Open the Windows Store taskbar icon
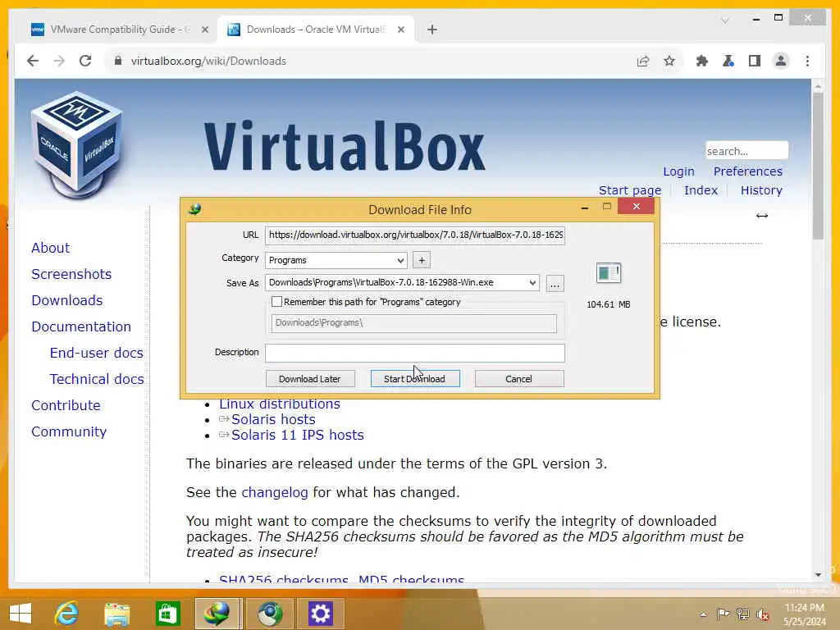 [x=167, y=614]
